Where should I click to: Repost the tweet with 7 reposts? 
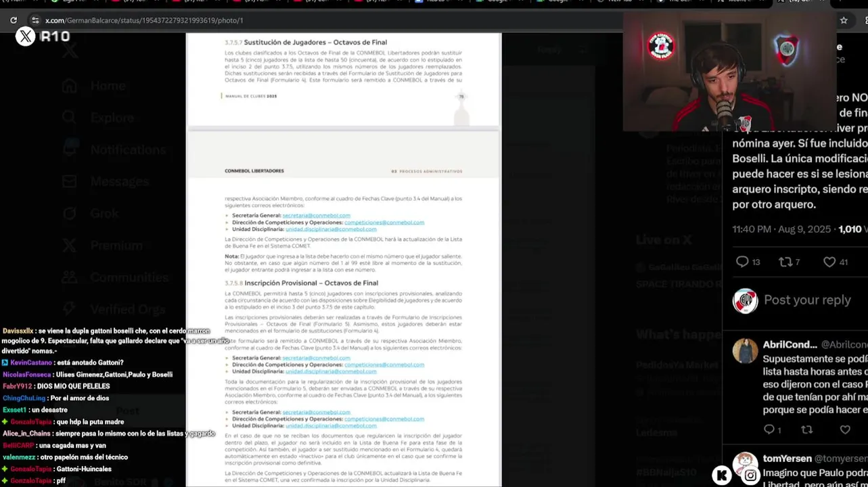pyautogui.click(x=785, y=262)
